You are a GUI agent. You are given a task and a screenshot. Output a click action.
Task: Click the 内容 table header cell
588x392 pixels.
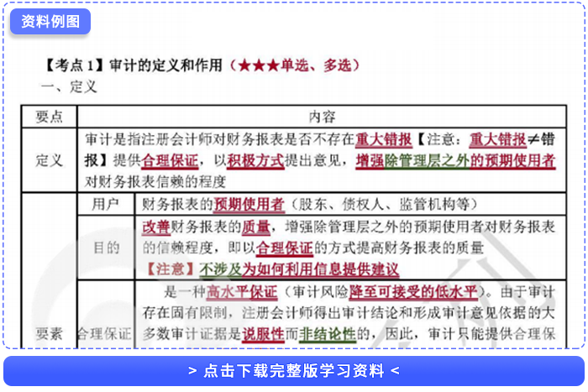[322, 117]
